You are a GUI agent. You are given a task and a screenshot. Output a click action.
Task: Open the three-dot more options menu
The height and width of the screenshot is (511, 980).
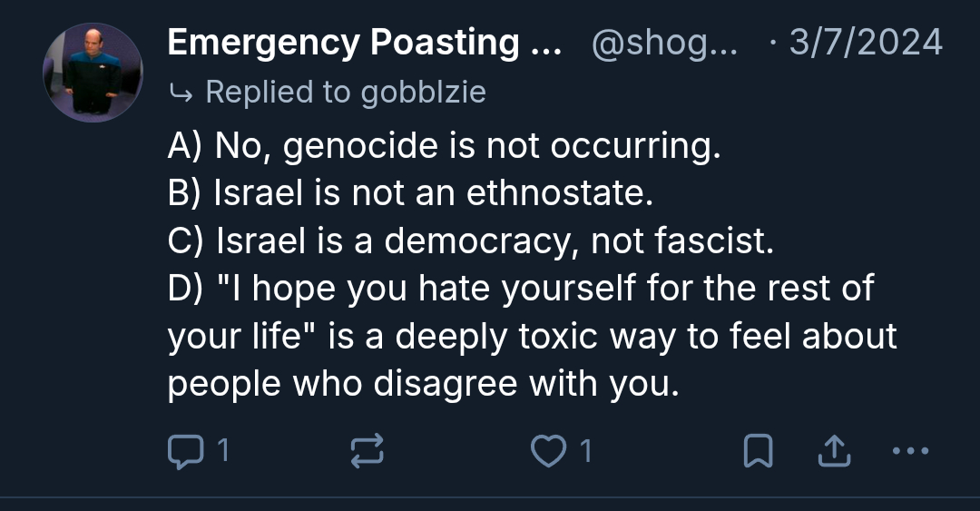click(x=910, y=450)
